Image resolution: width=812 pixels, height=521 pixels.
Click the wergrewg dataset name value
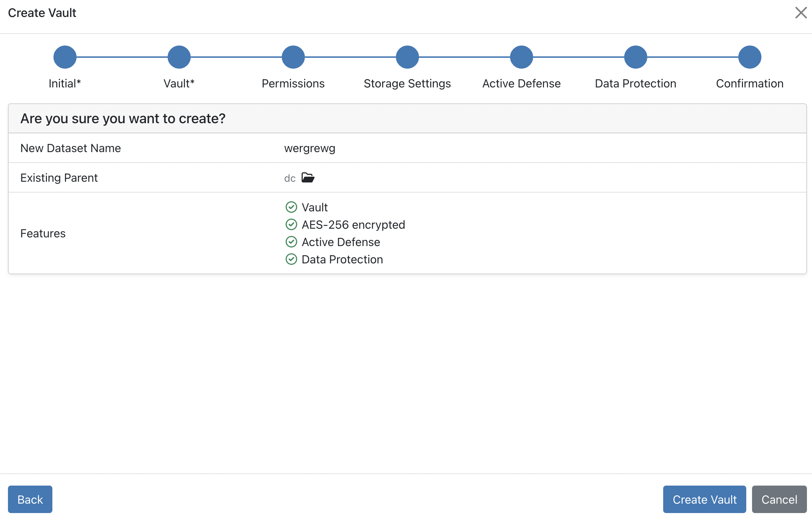coord(310,148)
